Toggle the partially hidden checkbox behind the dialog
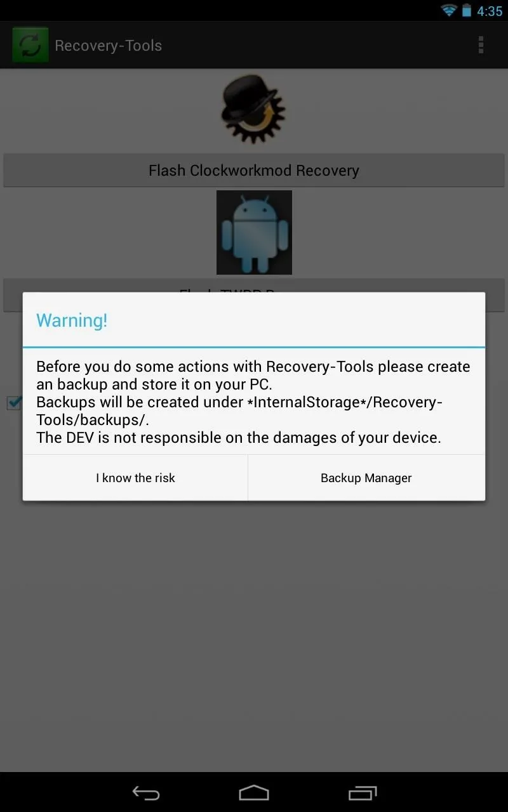 pos(14,402)
